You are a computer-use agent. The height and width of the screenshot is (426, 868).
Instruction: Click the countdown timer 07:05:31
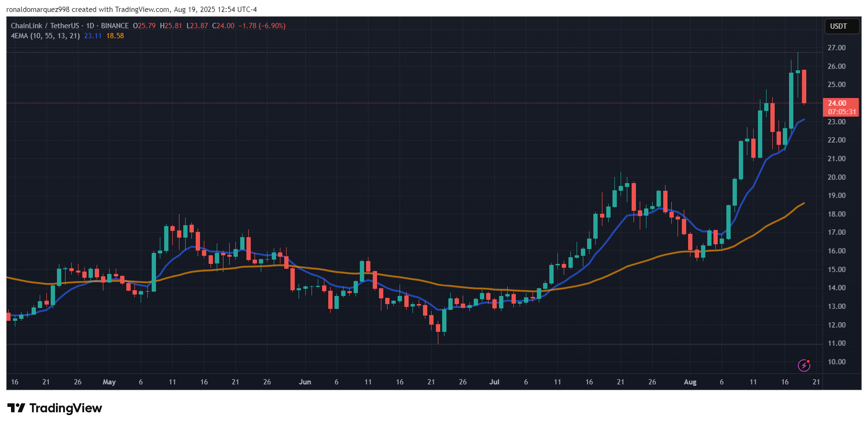coord(842,112)
